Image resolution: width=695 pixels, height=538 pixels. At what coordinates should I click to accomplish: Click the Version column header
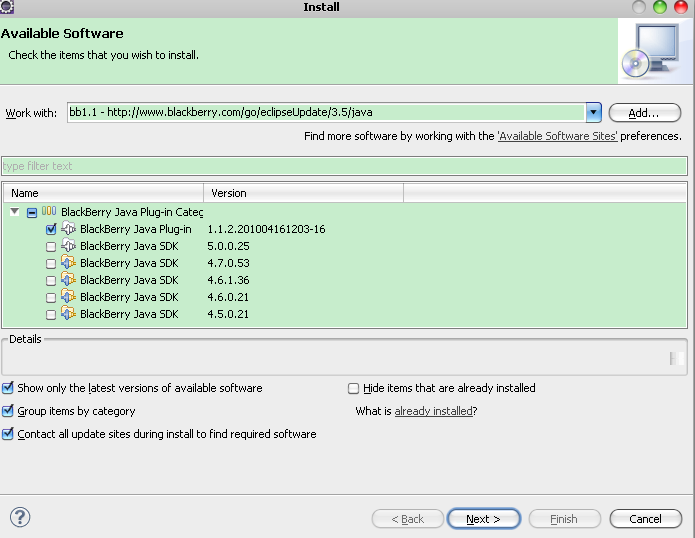[304, 193]
